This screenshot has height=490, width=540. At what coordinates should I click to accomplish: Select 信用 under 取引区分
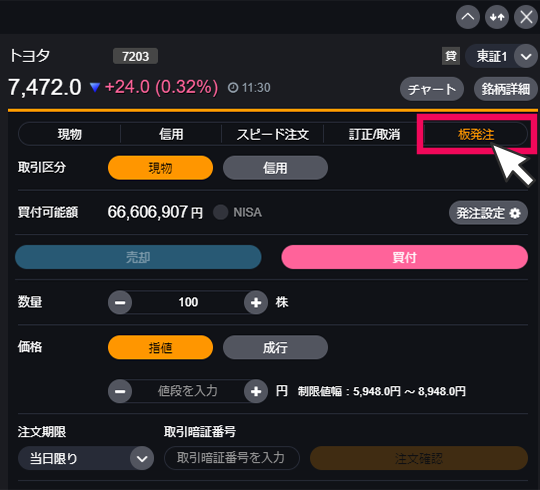pyautogui.click(x=275, y=168)
